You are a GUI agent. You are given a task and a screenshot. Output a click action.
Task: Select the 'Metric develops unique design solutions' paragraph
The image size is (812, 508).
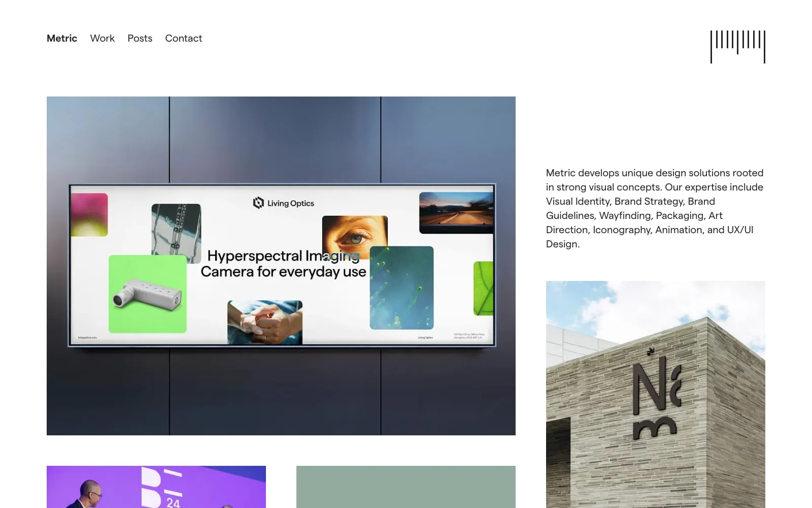[655, 208]
